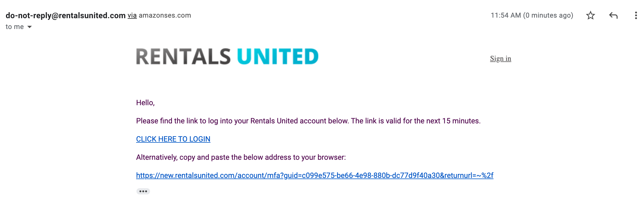Click the reply arrow icon
Image resolution: width=644 pixels, height=199 pixels.
pos(613,15)
